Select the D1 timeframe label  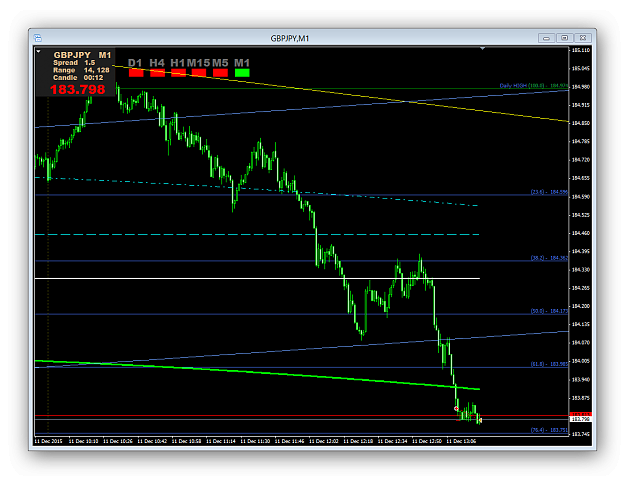[135, 63]
